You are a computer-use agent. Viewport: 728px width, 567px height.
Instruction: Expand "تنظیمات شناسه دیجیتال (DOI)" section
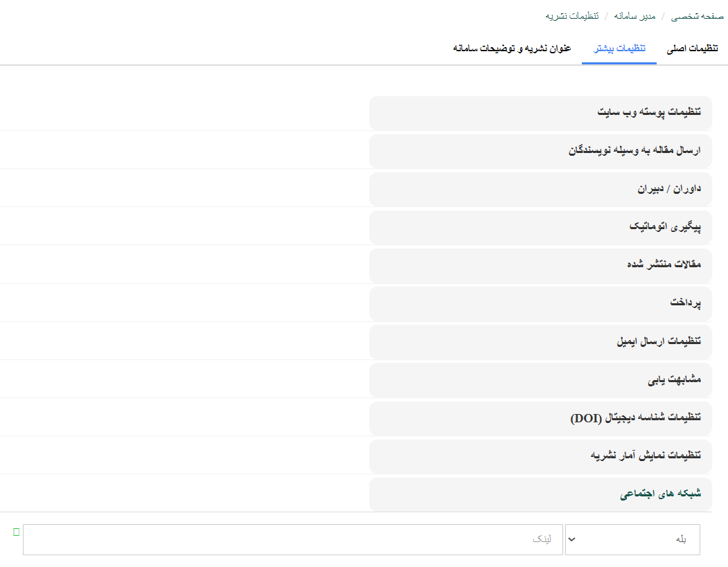click(x=635, y=417)
